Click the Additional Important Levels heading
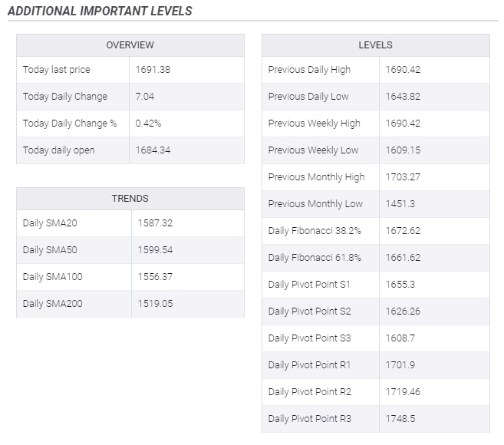 coord(100,11)
